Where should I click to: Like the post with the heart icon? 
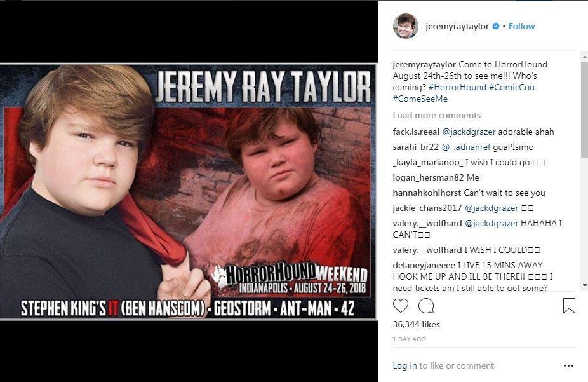click(401, 306)
